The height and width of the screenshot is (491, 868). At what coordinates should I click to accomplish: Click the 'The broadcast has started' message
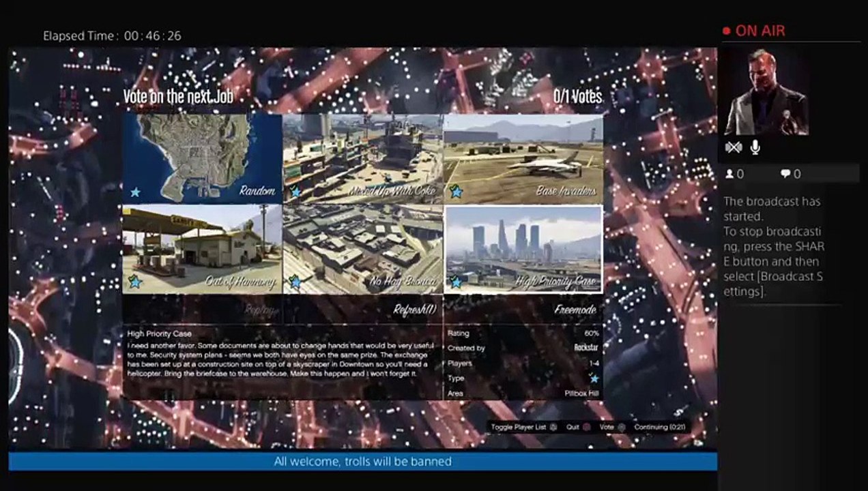tap(772, 209)
